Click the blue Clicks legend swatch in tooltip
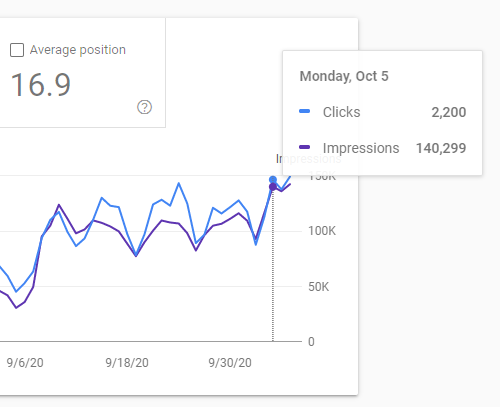 click(x=305, y=111)
